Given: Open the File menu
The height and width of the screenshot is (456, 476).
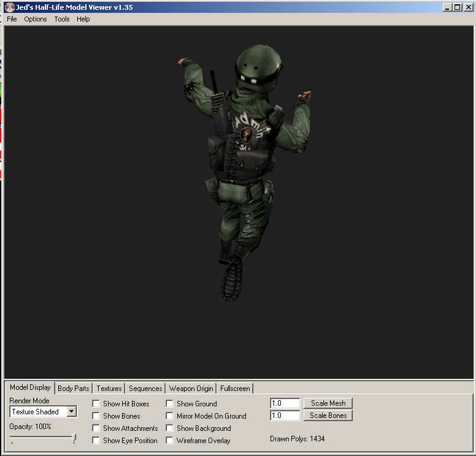Looking at the screenshot, I should [x=12, y=19].
